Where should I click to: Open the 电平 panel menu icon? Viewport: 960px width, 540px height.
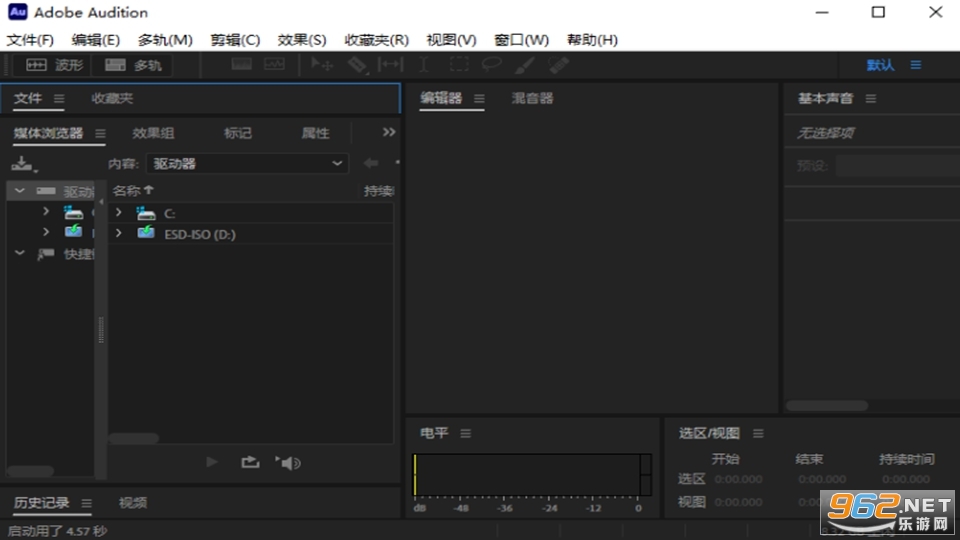click(465, 433)
